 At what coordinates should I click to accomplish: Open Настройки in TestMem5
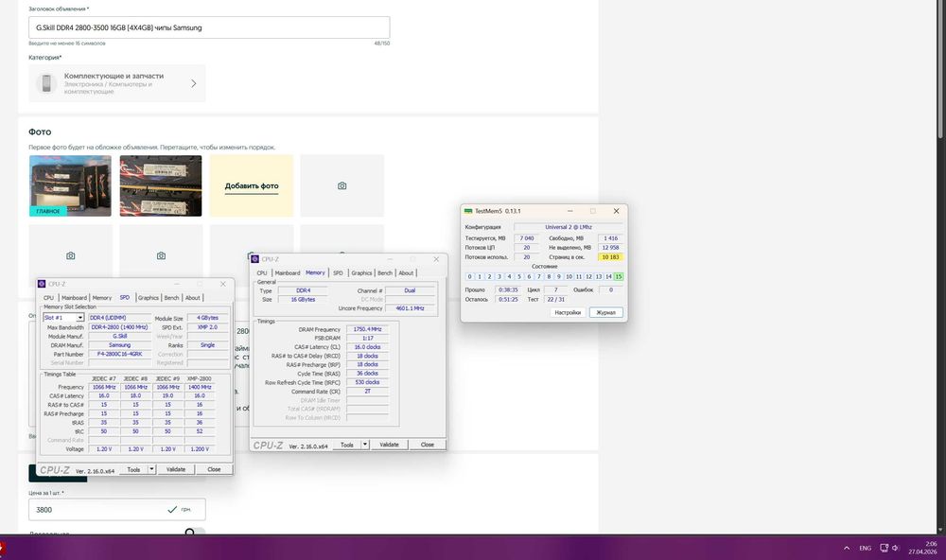pyautogui.click(x=568, y=312)
